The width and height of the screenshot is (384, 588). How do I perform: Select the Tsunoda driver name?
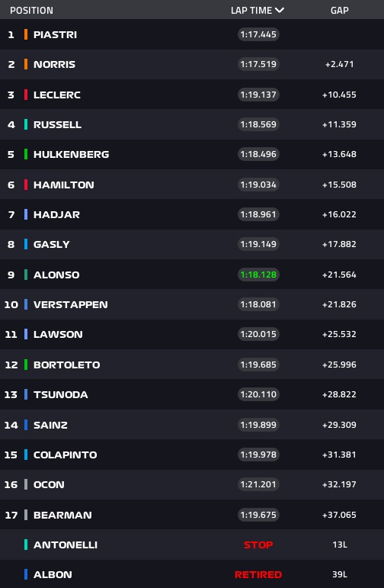click(61, 394)
